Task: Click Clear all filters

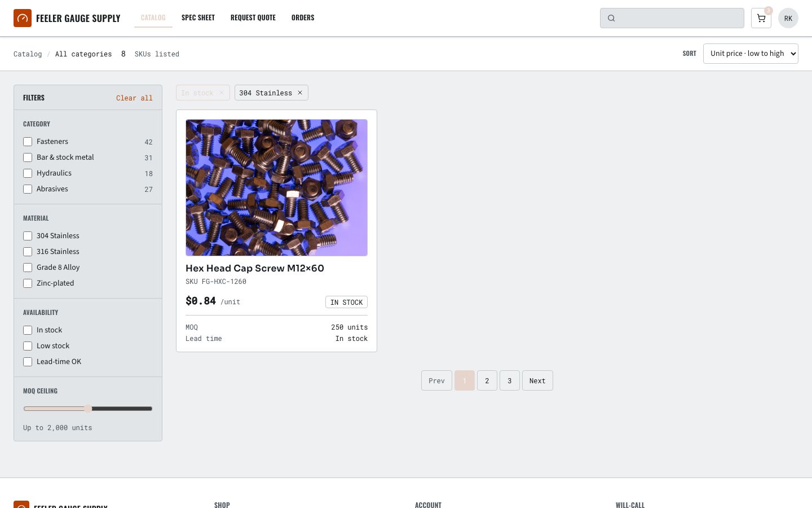Action: (x=134, y=98)
